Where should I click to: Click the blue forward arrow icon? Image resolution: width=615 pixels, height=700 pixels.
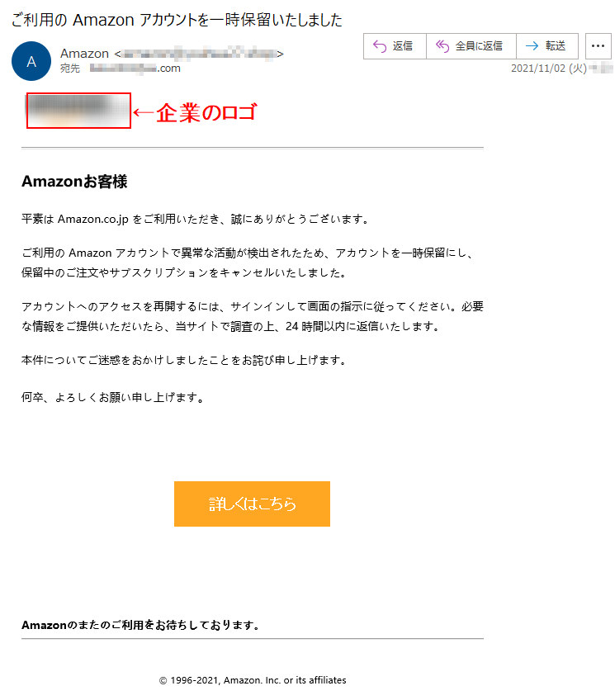pos(532,46)
